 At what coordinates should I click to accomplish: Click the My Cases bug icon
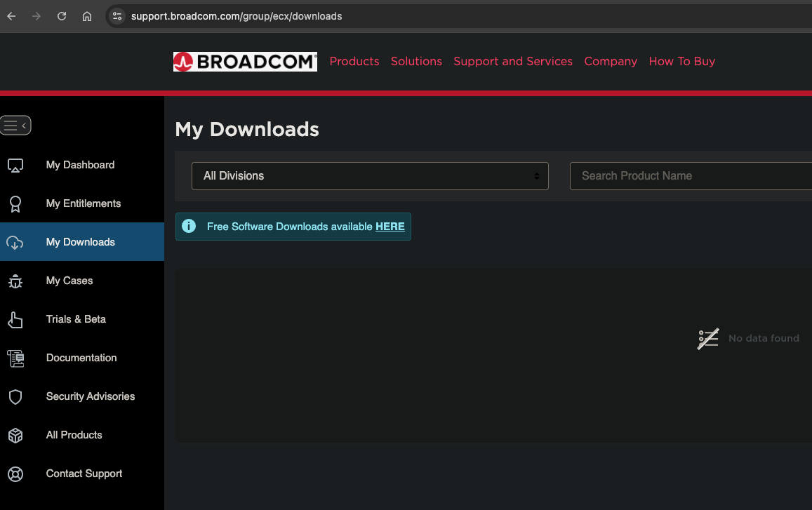[x=15, y=281]
